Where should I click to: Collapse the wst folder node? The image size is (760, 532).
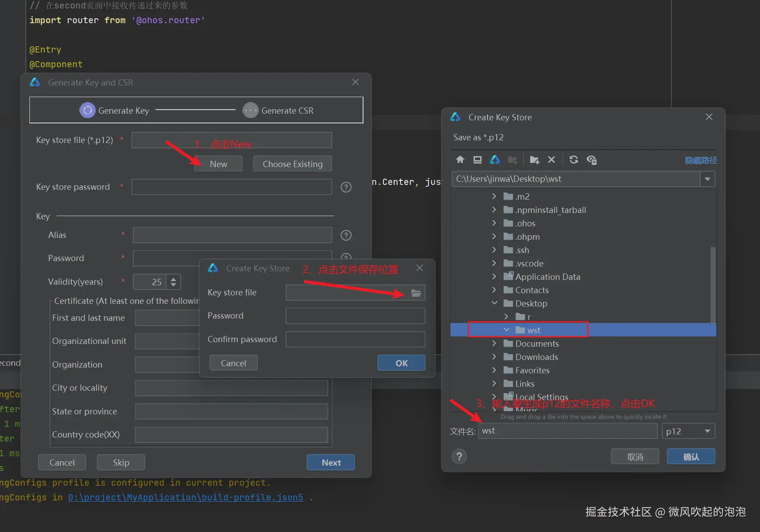507,330
